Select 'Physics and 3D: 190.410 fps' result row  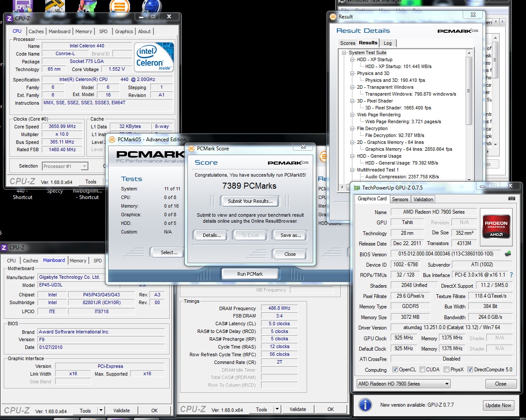point(395,80)
